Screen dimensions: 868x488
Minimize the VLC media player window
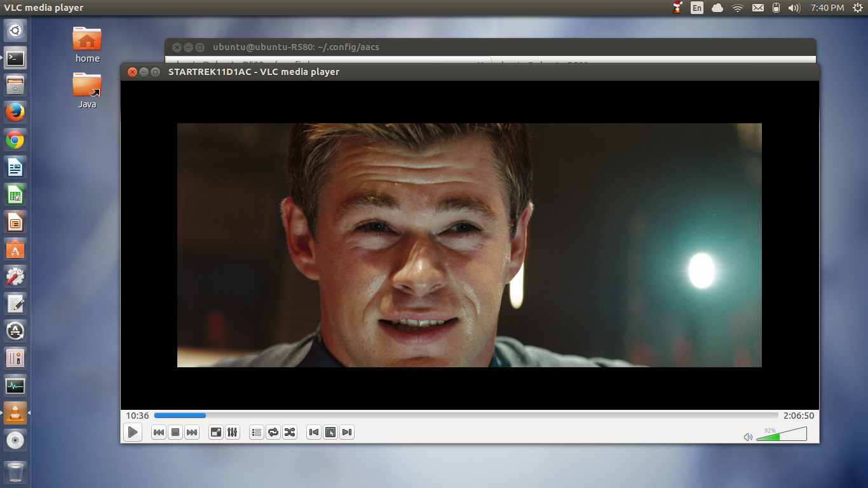144,72
